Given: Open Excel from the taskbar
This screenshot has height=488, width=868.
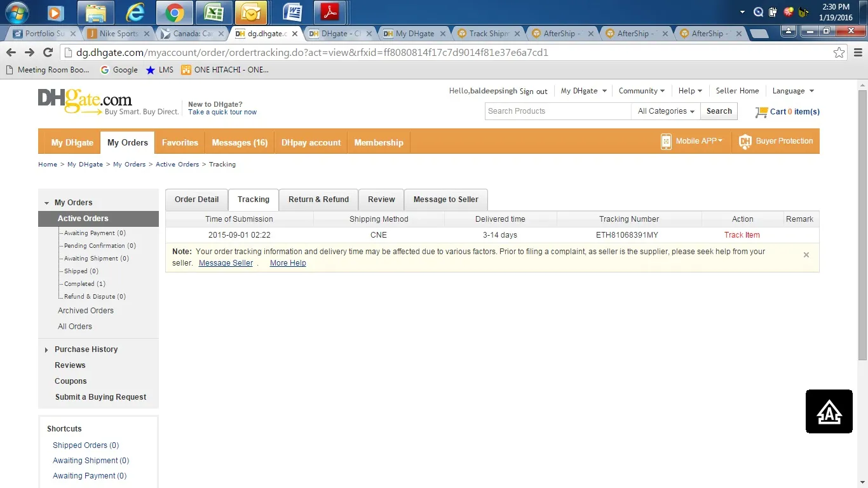Looking at the screenshot, I should coord(213,12).
